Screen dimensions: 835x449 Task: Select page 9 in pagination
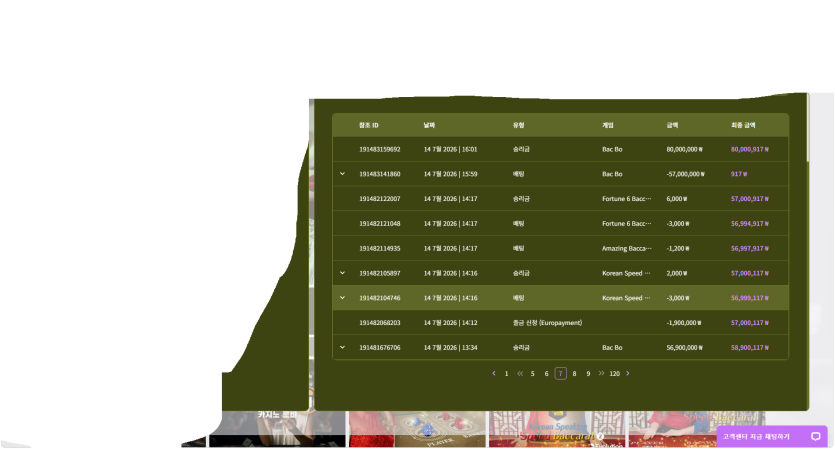588,374
